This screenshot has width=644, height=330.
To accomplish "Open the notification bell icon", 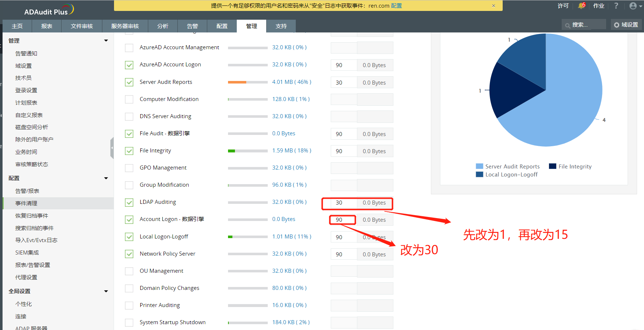I will point(581,6).
